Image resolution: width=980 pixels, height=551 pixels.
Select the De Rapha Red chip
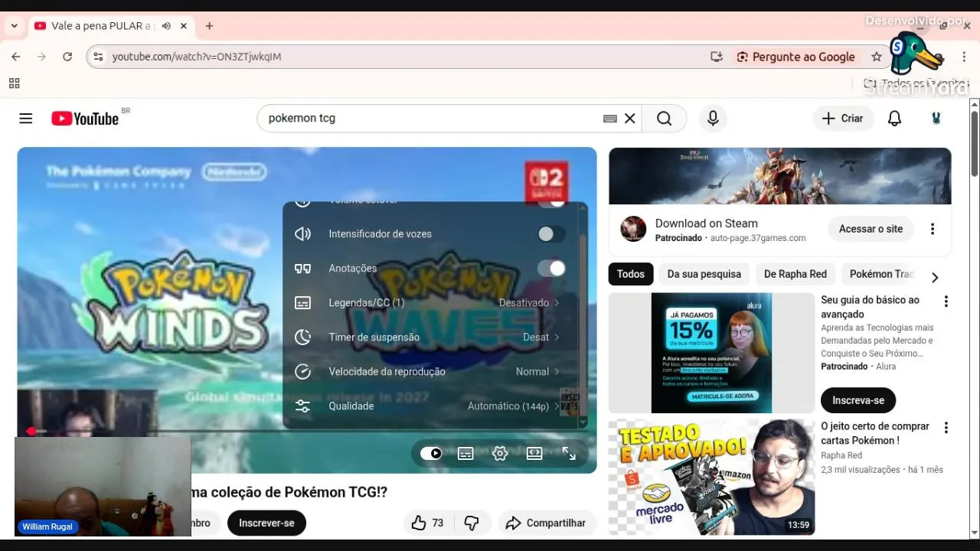(x=795, y=274)
